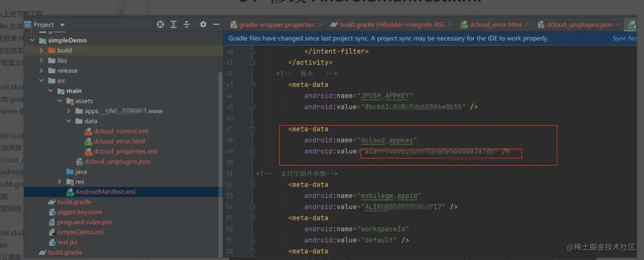This screenshot has width=644, height=260.
Task: Hide the Project panel with minus icon
Action: pos(216,25)
